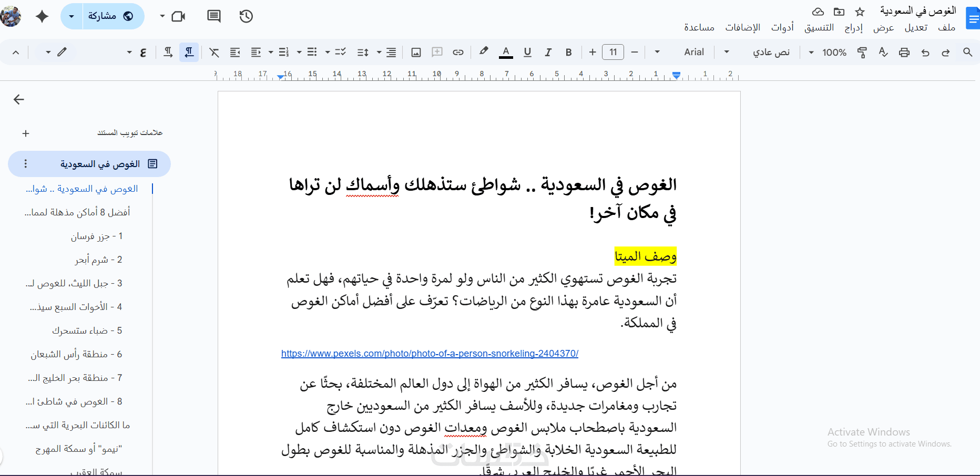Select the الغوص في السعودية document tab
The image size is (980, 476).
pyautogui.click(x=89, y=164)
